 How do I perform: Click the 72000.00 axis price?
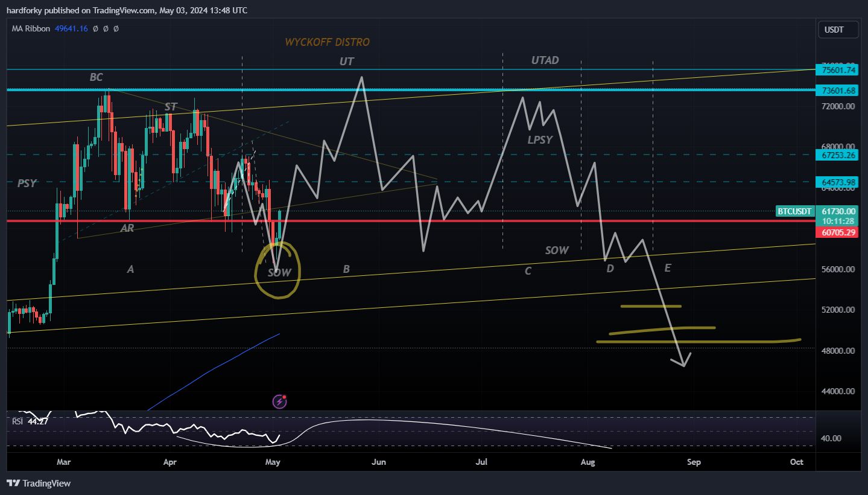point(839,106)
